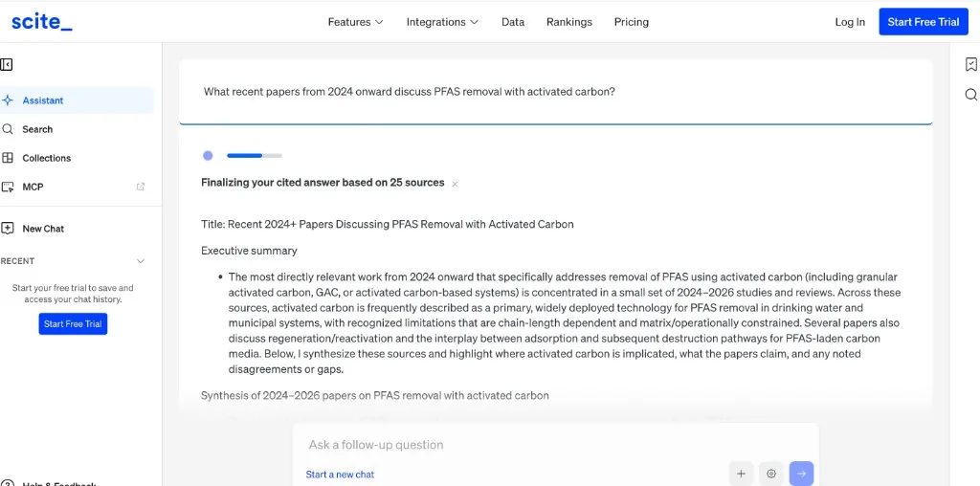Open chat settings gear icon

tap(771, 474)
